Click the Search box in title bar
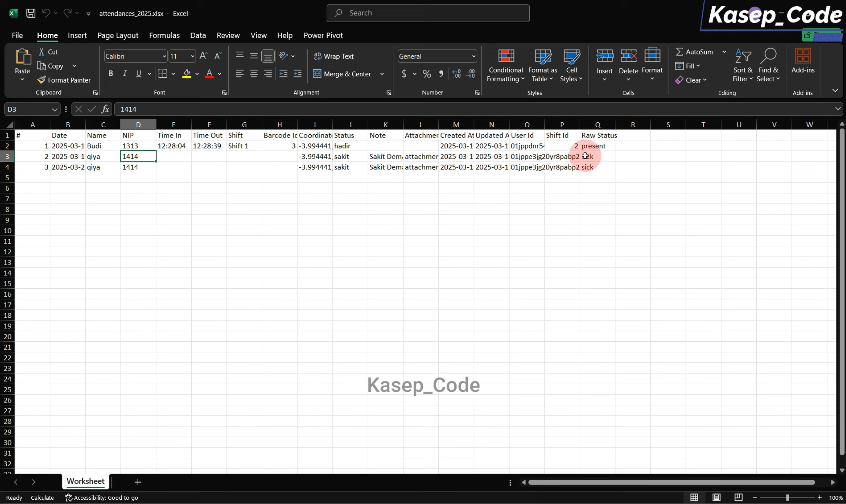The width and height of the screenshot is (846, 504). [428, 13]
